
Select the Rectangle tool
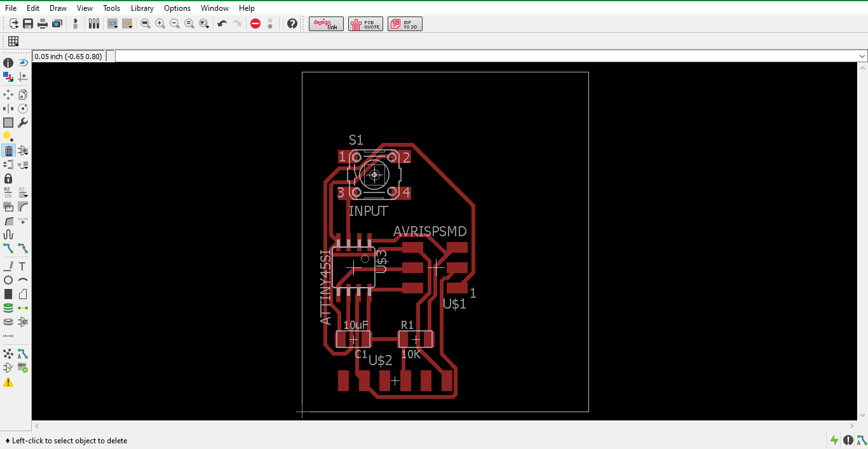pos(8,294)
